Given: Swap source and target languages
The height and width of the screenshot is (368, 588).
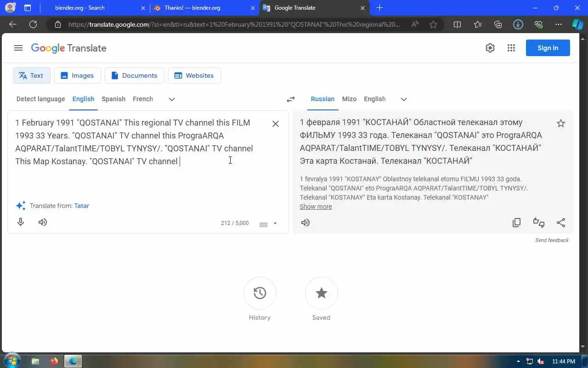Looking at the screenshot, I should (x=291, y=99).
